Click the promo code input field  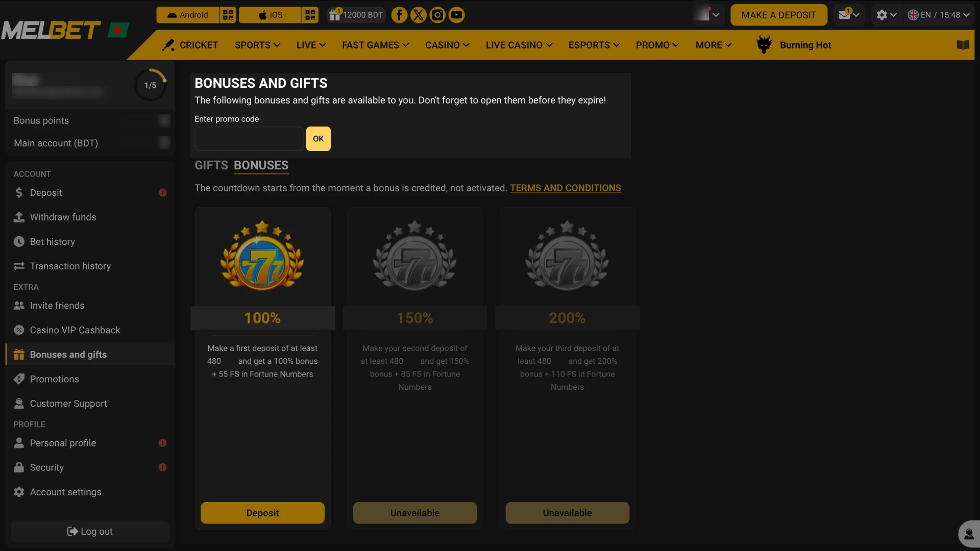pyautogui.click(x=248, y=138)
